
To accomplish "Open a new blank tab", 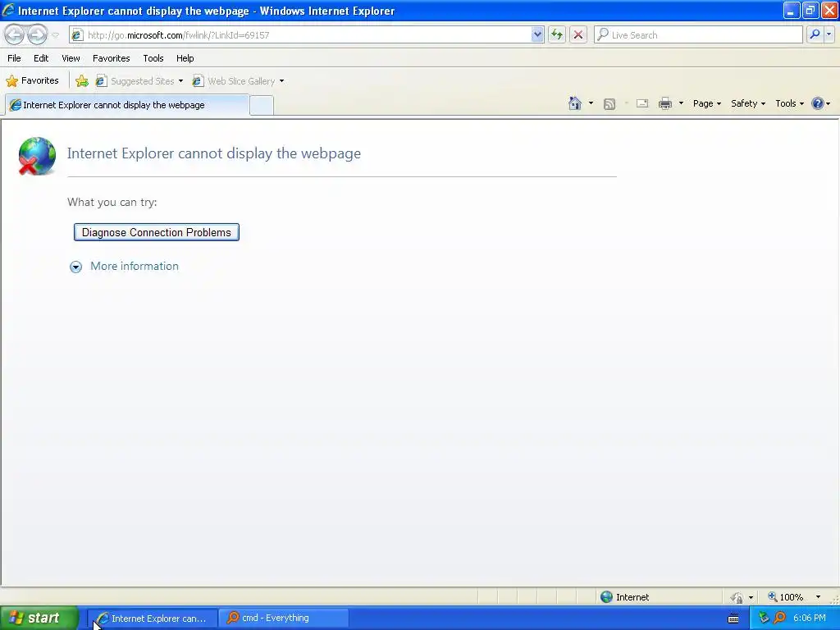I will pyautogui.click(x=262, y=105).
